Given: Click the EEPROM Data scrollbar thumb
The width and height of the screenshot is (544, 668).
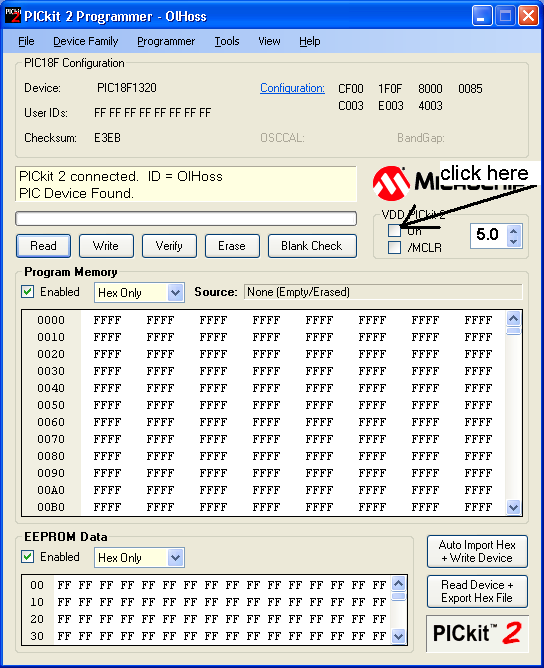Looking at the screenshot, I should tap(399, 596).
